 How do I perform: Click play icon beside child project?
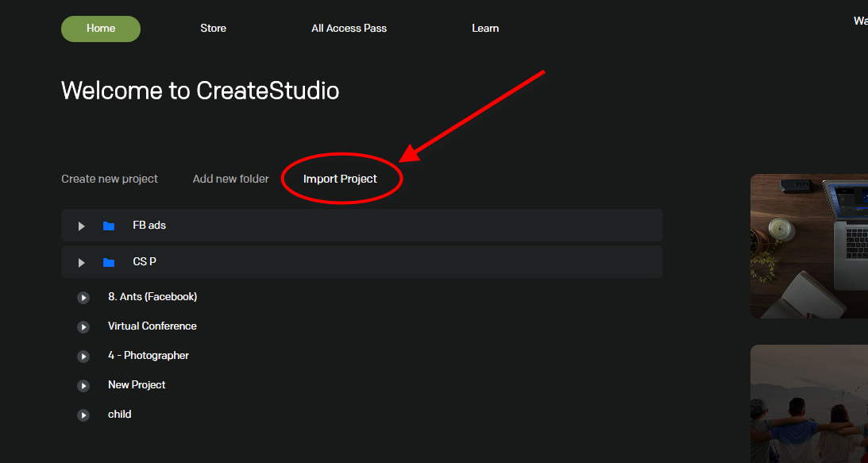[x=83, y=415]
